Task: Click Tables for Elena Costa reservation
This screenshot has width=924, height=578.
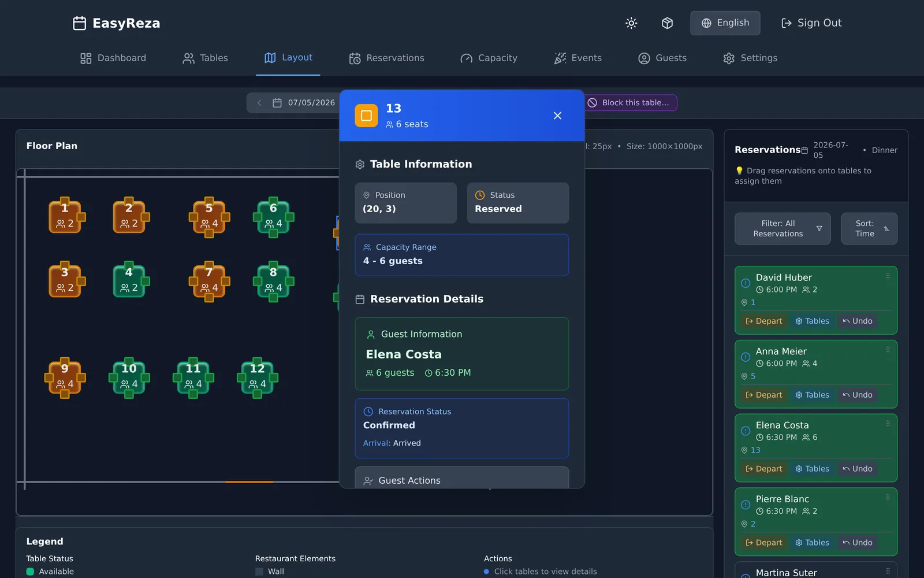Action: pos(812,469)
